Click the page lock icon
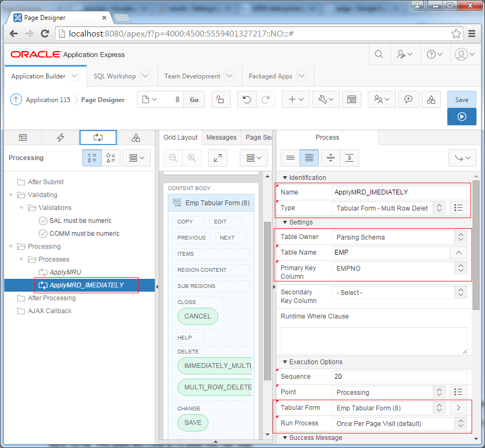Viewport: 485px width, 448px height. click(220, 99)
